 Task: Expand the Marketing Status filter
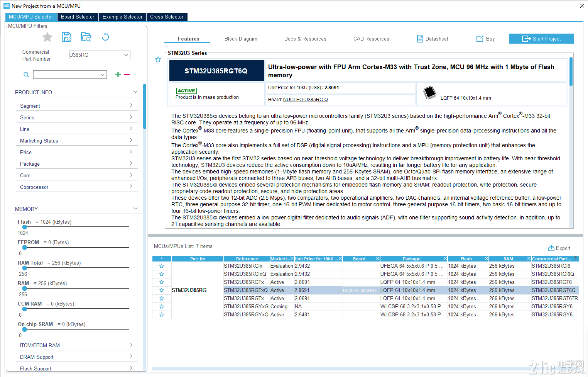(x=76, y=141)
